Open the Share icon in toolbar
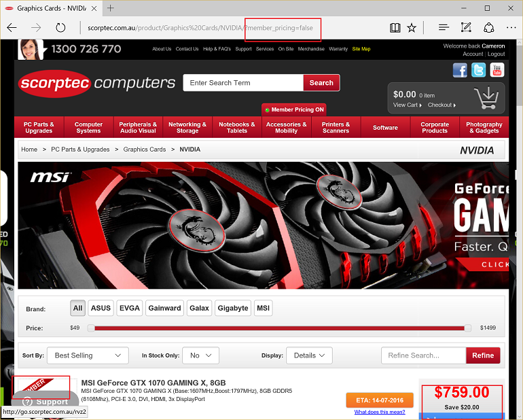 488,28
